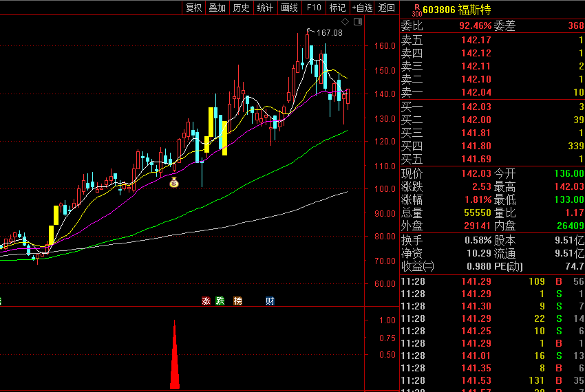Viewport: 585px width, 392px height.
Task: Click the trade row priced 141.30
Action: [x=493, y=306]
